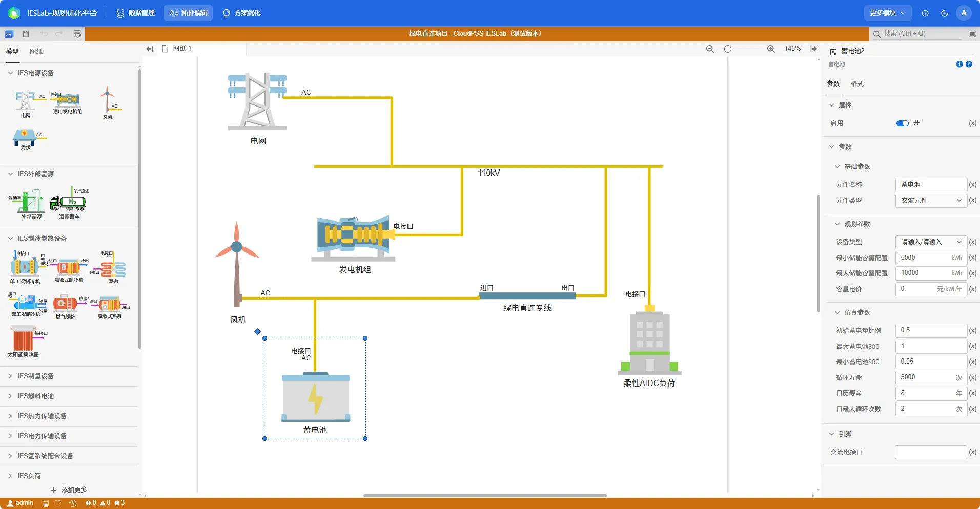Image resolution: width=980 pixels, height=509 pixels.
Task: Toggle dark mode moon icon
Action: click(x=945, y=13)
